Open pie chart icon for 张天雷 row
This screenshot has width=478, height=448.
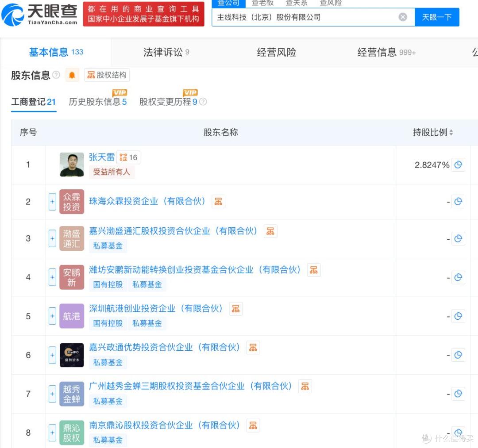(x=458, y=165)
